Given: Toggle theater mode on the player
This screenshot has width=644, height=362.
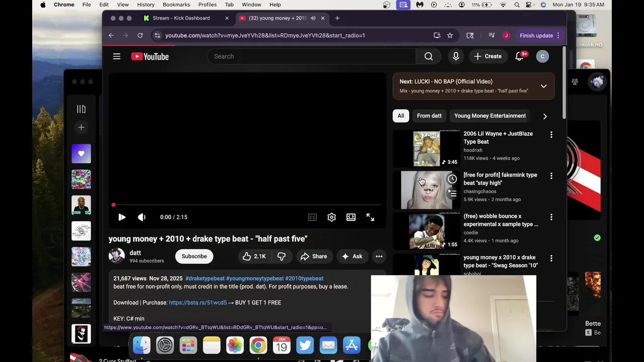Looking at the screenshot, I should (x=351, y=217).
